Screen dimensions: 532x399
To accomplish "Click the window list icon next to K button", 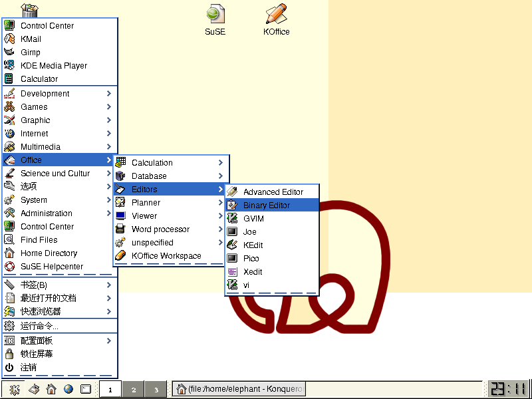I will 34,389.
